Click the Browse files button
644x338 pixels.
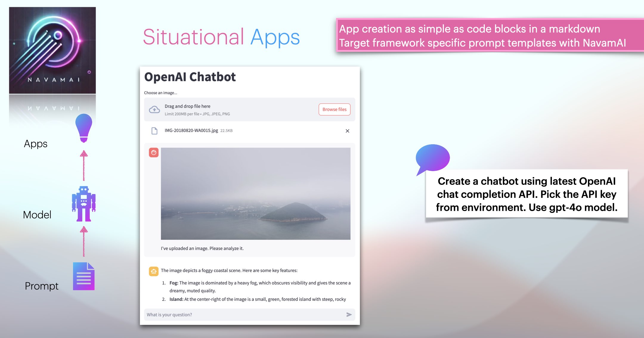(x=335, y=109)
